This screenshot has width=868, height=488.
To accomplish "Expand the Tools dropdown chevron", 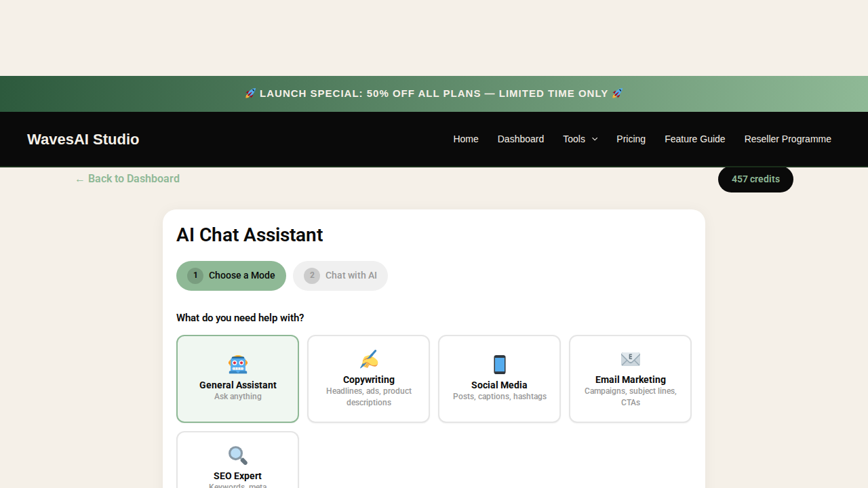I will (595, 139).
